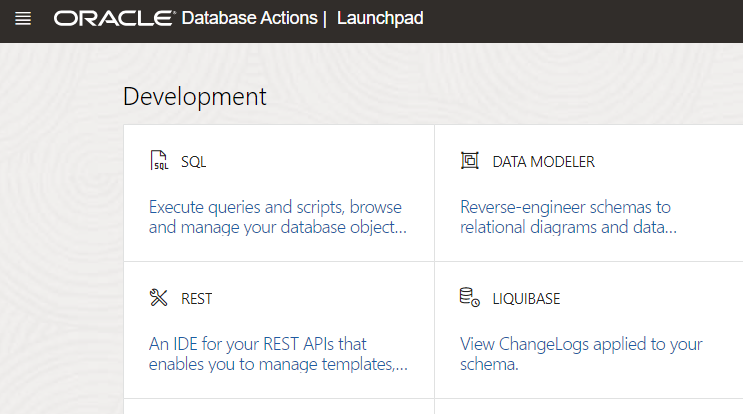Open the DATA MODELER card title
The image size is (743, 414).
543,162
